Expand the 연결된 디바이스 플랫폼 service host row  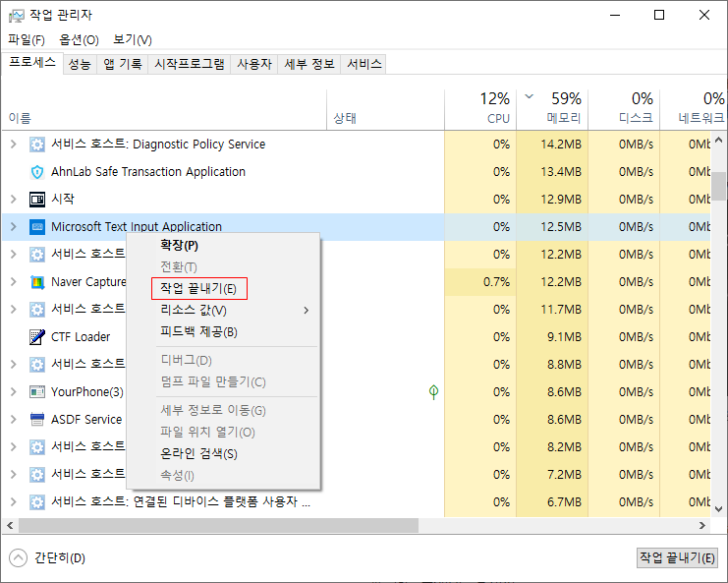tap(14, 502)
